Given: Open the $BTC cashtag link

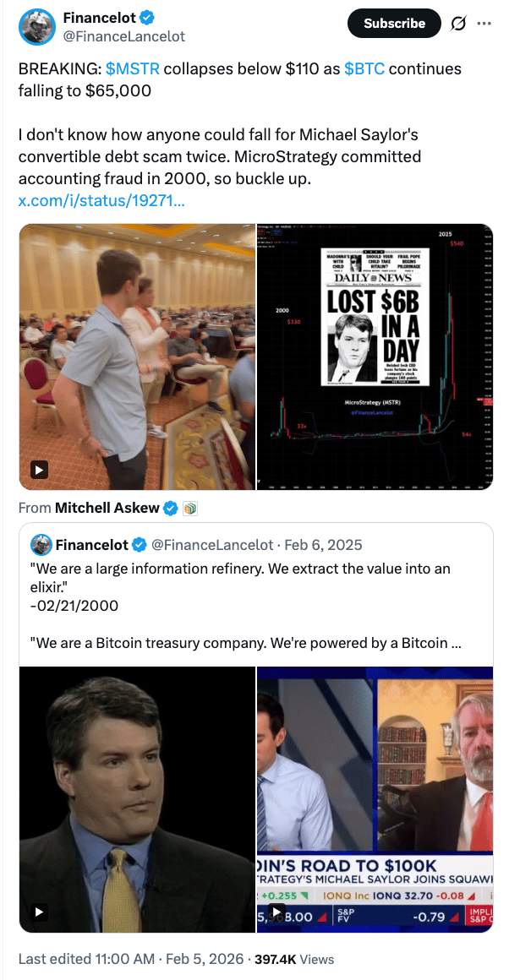Looking at the screenshot, I should [x=366, y=68].
